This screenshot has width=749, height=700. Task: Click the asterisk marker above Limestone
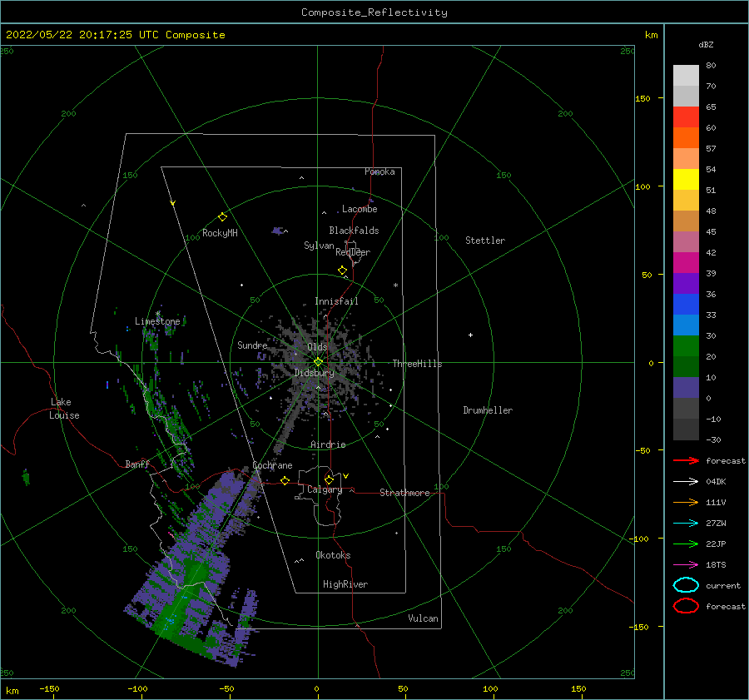click(157, 314)
